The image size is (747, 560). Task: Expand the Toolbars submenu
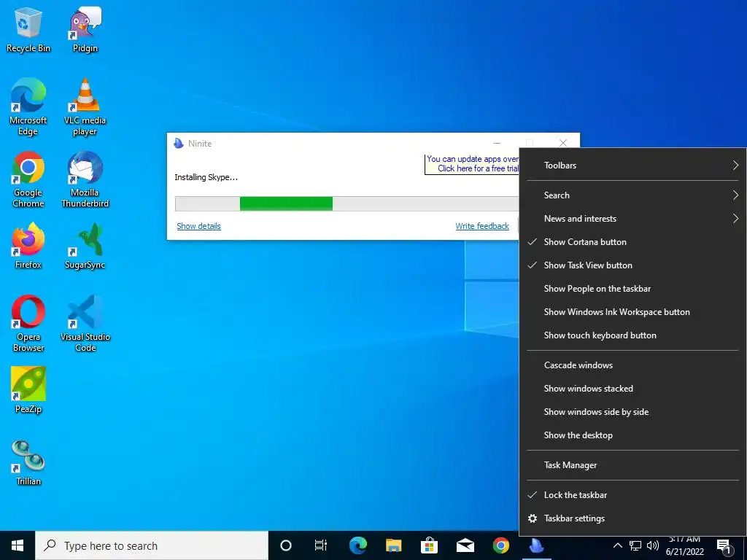click(x=632, y=166)
